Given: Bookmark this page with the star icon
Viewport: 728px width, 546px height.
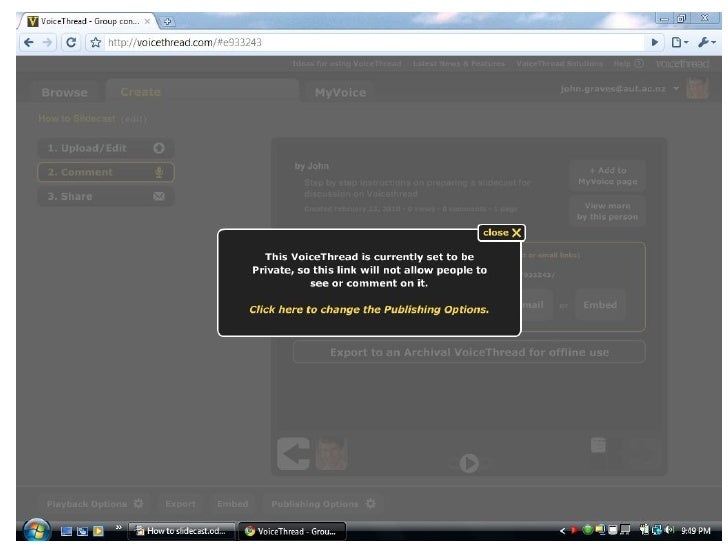Looking at the screenshot, I should (96, 43).
